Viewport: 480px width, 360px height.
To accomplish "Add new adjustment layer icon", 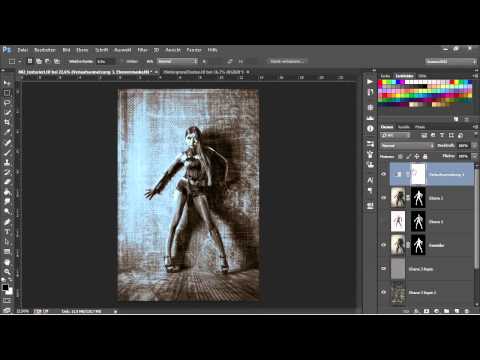I will 436,311.
